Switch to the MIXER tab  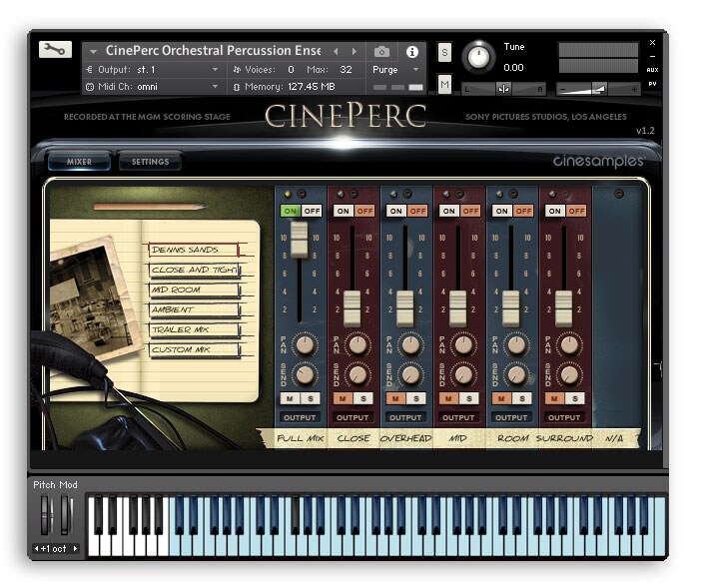click(79, 162)
